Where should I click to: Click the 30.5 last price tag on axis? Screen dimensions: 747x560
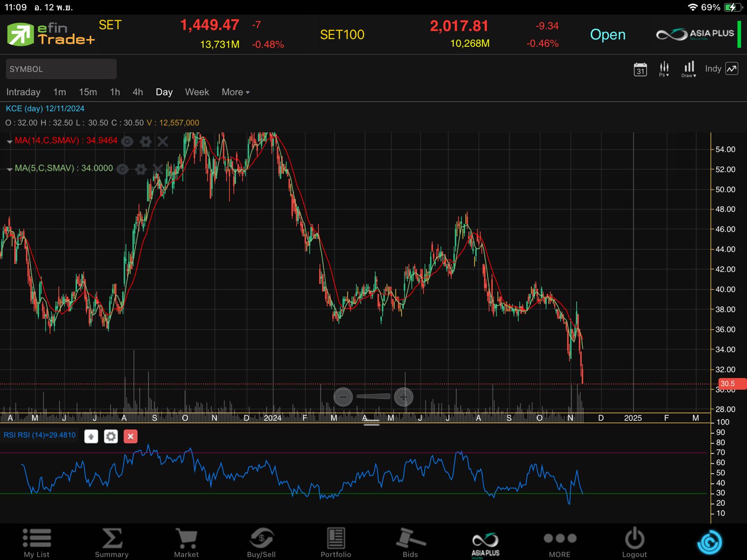coord(731,384)
